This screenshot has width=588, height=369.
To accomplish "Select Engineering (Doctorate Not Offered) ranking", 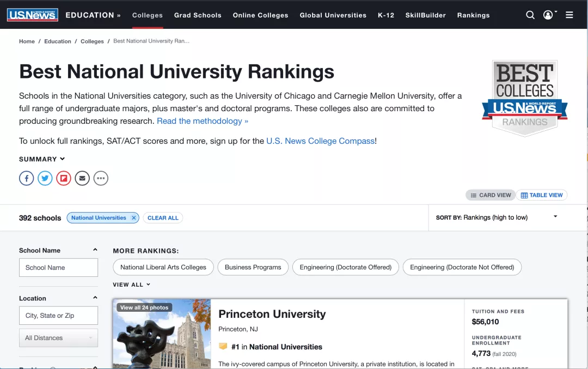I will (x=462, y=267).
